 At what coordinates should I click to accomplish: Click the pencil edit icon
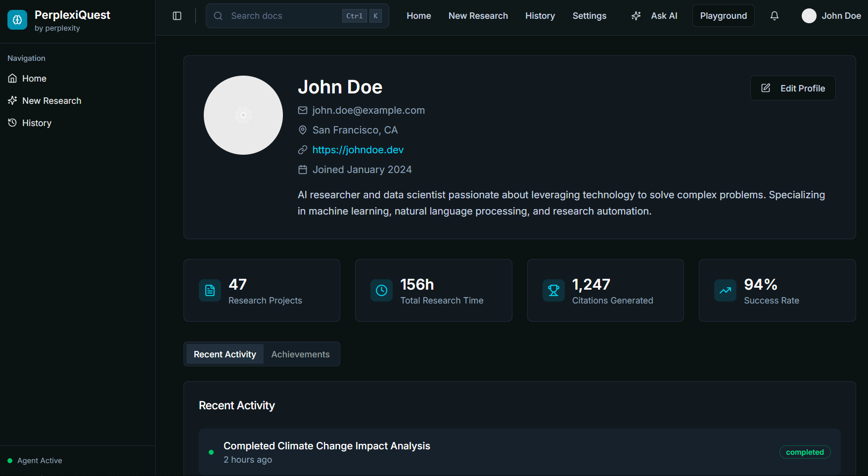[x=766, y=88]
